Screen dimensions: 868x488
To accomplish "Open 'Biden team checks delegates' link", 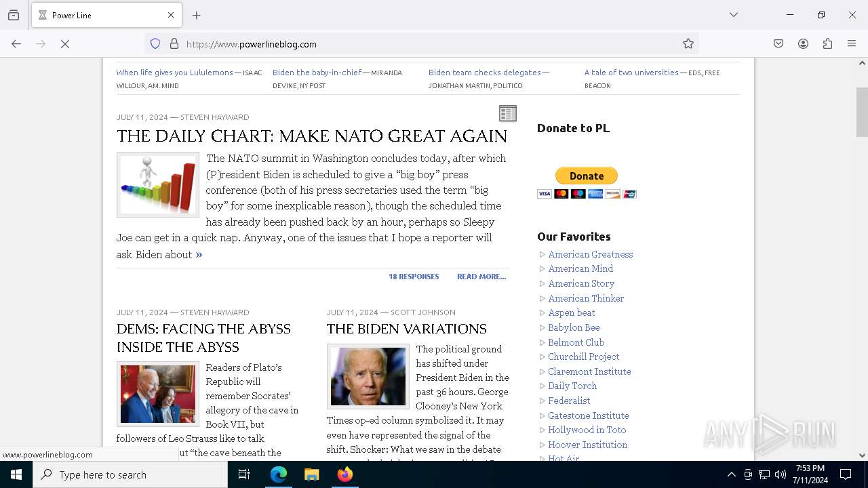I will pyautogui.click(x=484, y=73).
